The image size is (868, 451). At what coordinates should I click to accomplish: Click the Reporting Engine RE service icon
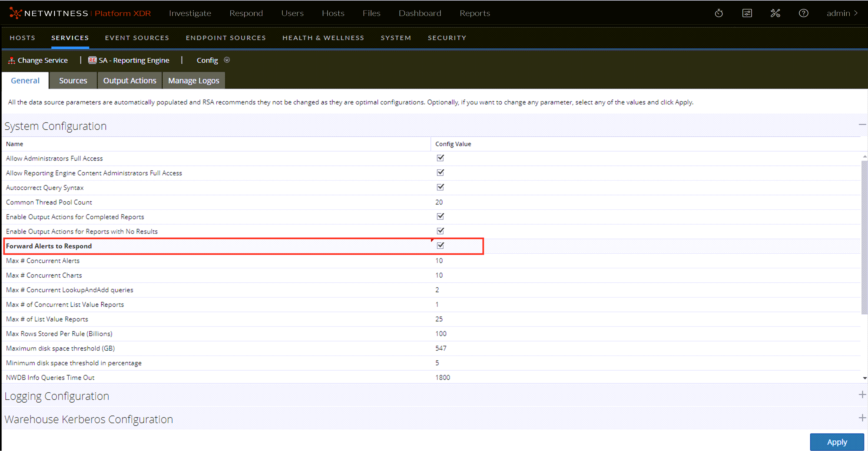[92, 60]
